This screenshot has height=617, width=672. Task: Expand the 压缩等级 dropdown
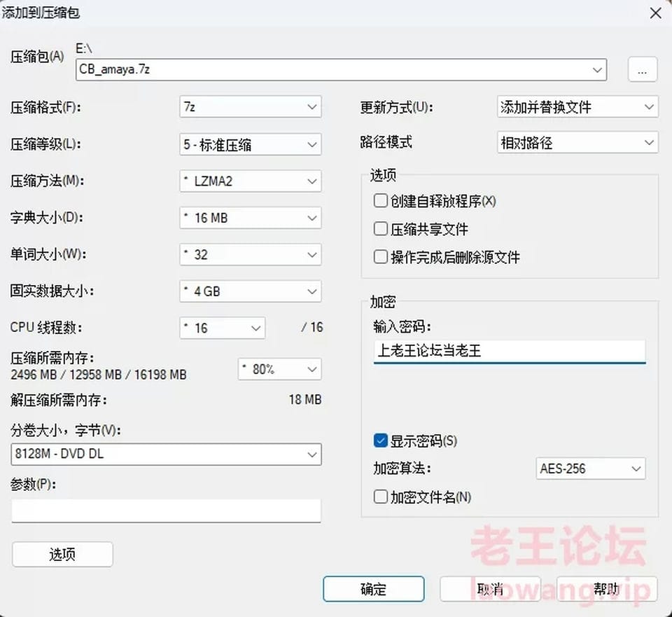pyautogui.click(x=251, y=144)
